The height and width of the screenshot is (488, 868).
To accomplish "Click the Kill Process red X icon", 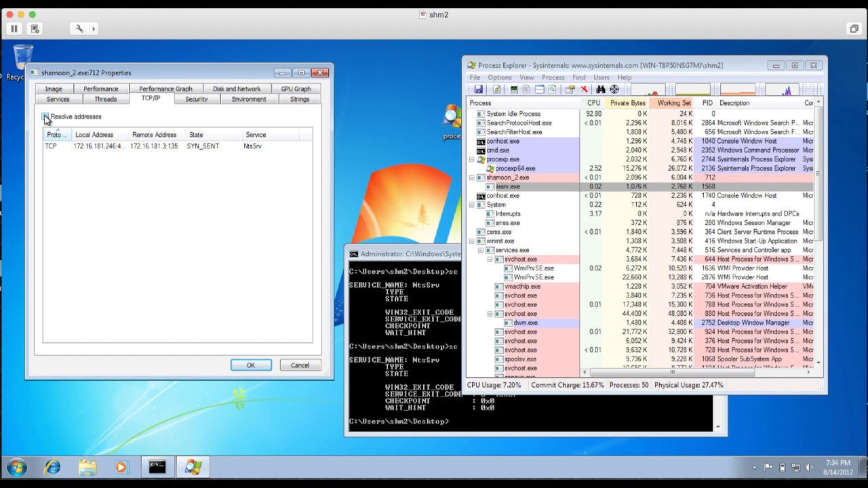I will 584,89.
